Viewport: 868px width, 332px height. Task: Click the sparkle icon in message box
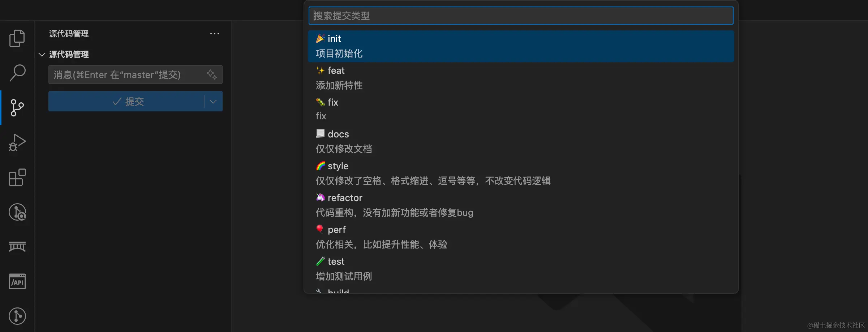(212, 74)
